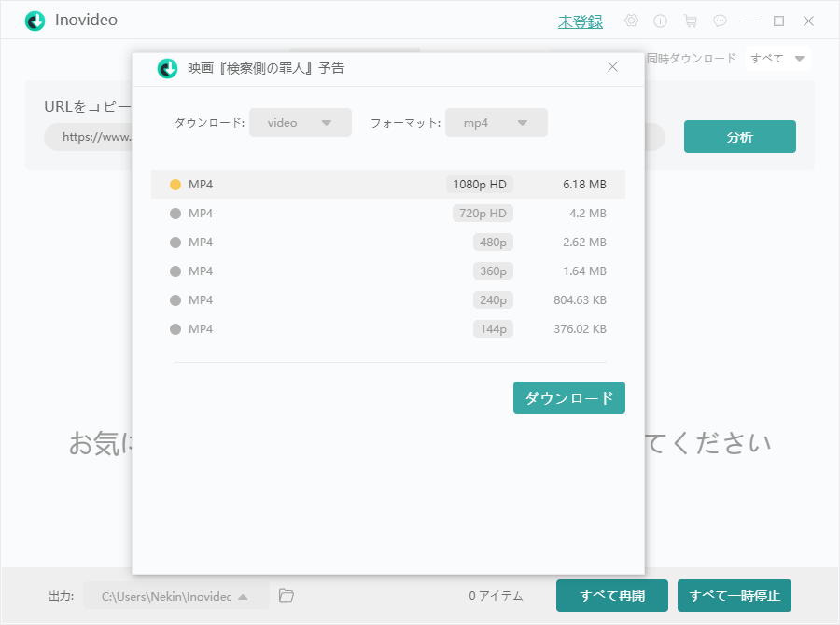
Task: Select the 144p MP4 option
Action: [175, 329]
